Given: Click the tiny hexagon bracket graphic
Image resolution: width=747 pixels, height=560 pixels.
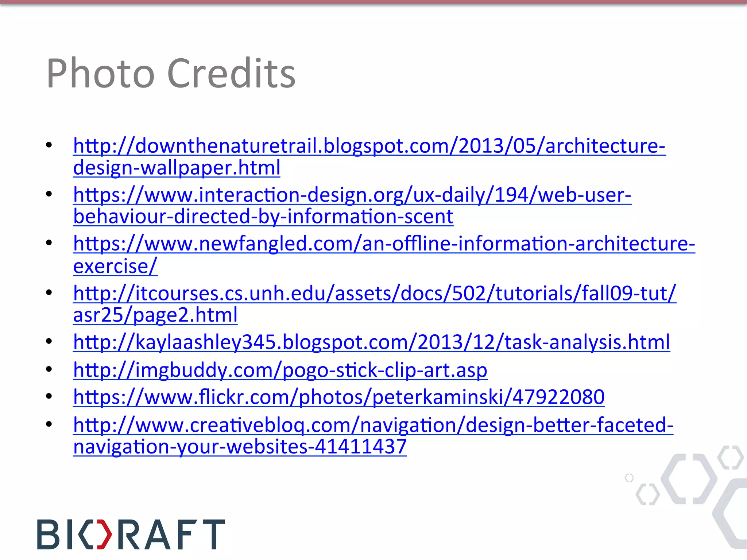Looking at the screenshot, I should pyautogui.click(x=629, y=478).
